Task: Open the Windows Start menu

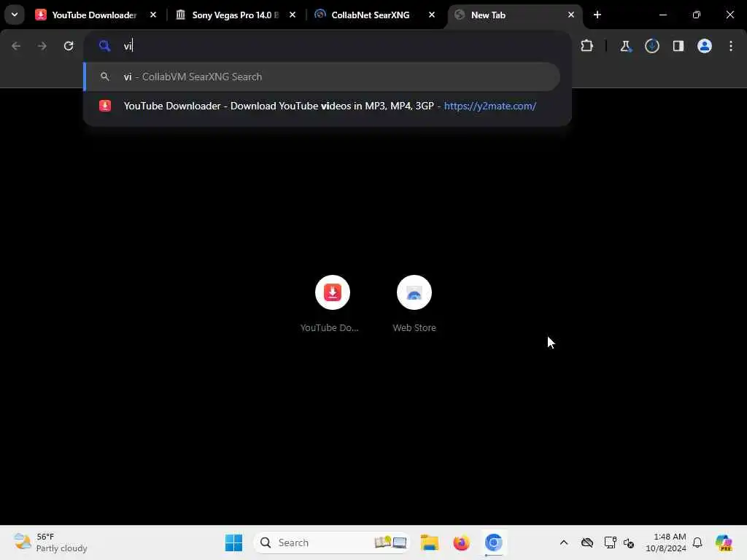Action: click(x=233, y=542)
